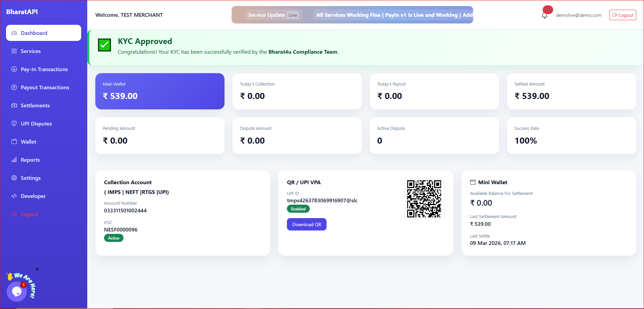Image resolution: width=644 pixels, height=309 pixels.
Task: Go to Services in the sidebar
Action: [x=31, y=51]
